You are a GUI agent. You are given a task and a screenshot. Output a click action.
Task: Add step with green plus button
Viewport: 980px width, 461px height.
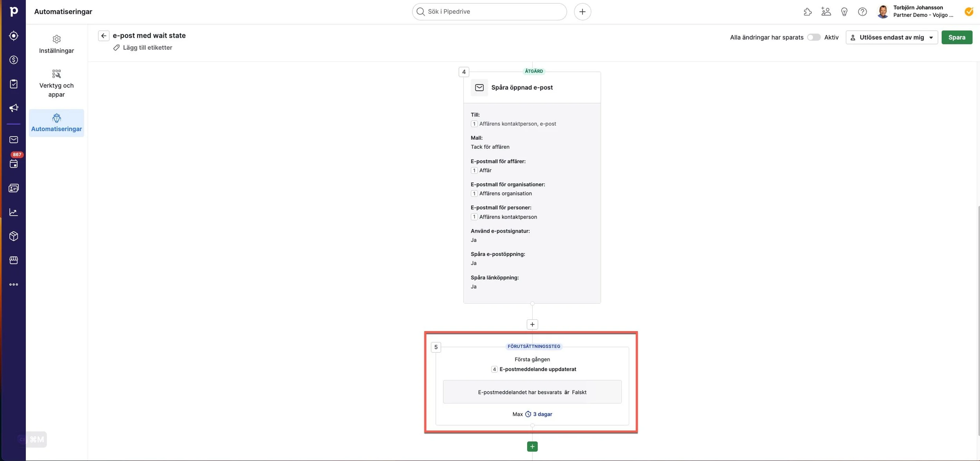tap(532, 446)
